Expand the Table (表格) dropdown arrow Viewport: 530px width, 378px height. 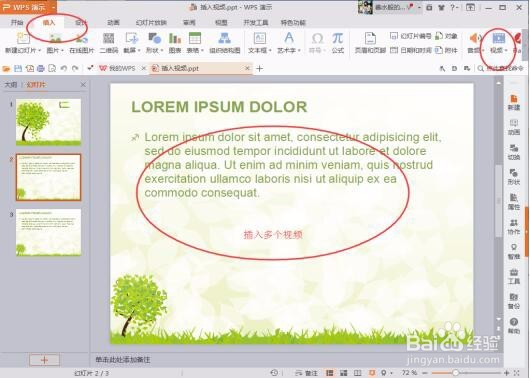point(202,51)
